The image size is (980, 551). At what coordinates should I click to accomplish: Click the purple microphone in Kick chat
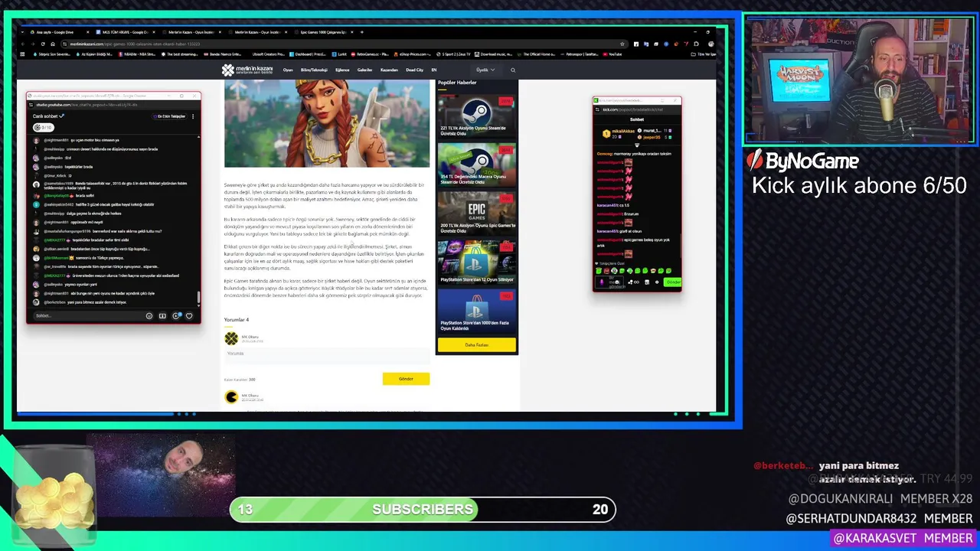click(x=602, y=282)
